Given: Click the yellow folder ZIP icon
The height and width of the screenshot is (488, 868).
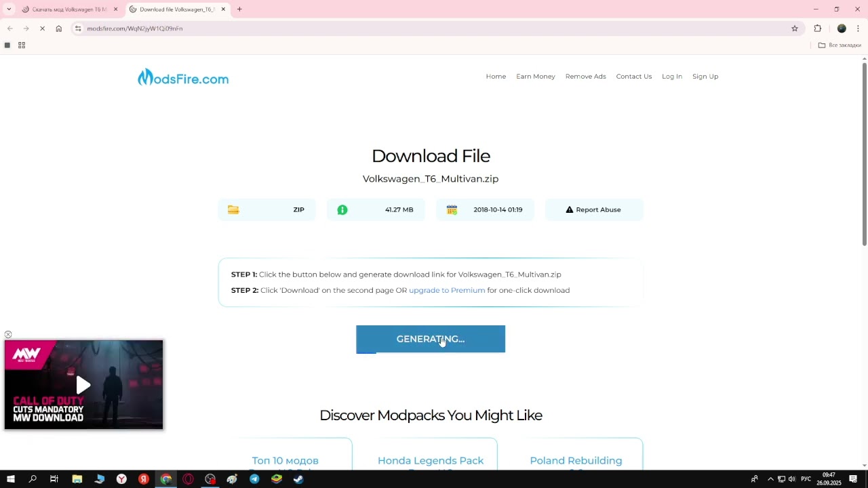Looking at the screenshot, I should [233, 210].
